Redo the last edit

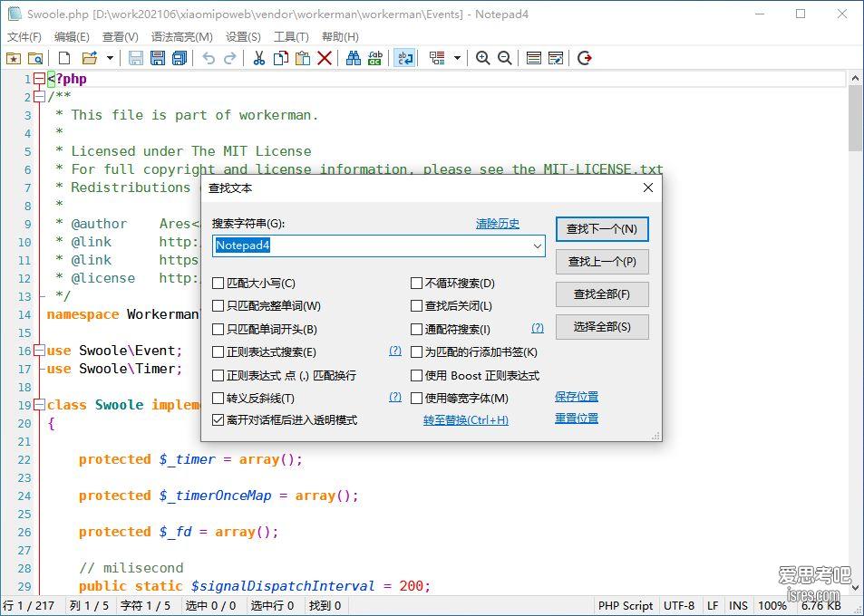[x=230, y=58]
